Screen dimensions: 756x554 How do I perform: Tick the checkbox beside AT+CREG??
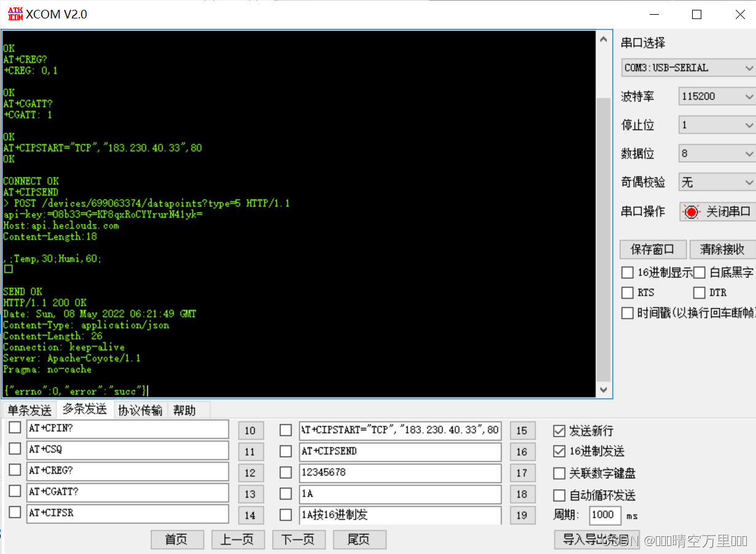15,470
